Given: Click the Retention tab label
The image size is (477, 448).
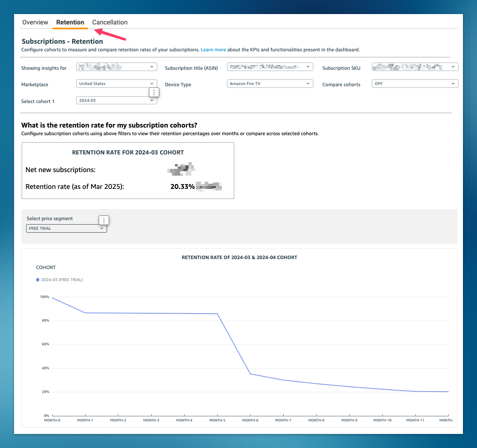Looking at the screenshot, I should pos(70,22).
